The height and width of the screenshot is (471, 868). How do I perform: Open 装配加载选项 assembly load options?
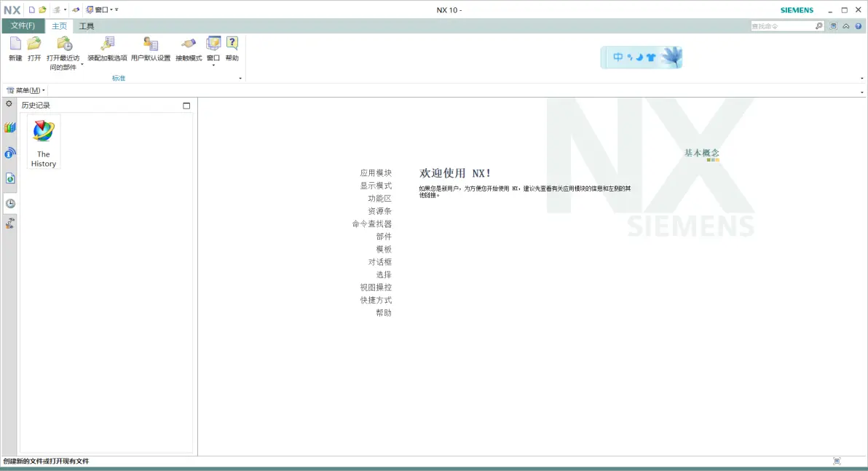click(107, 44)
